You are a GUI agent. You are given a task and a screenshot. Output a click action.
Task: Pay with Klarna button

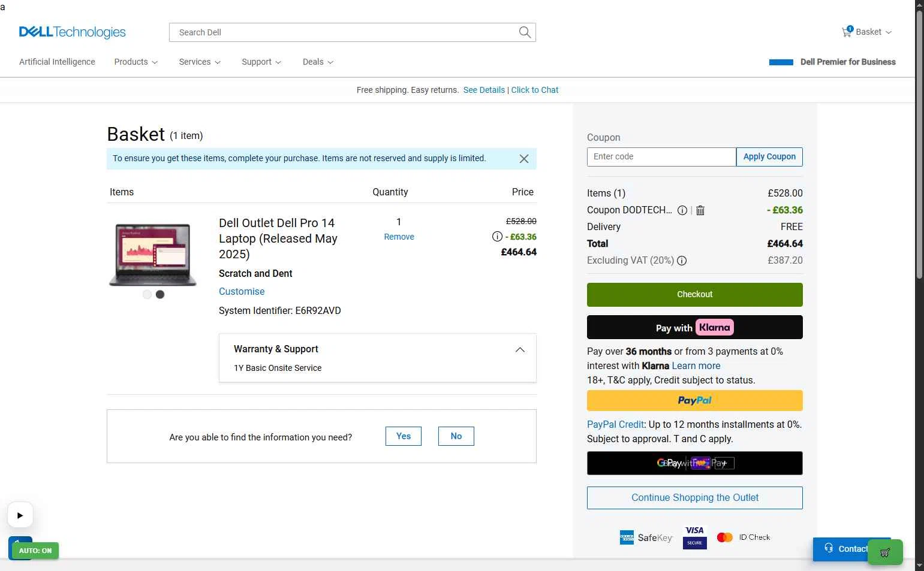click(695, 327)
